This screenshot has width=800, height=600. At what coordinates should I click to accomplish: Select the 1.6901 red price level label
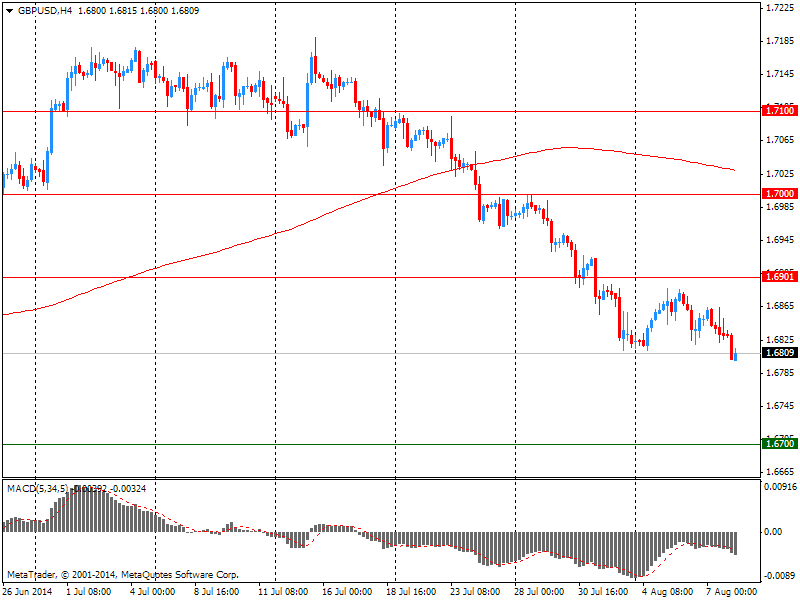[x=780, y=277]
